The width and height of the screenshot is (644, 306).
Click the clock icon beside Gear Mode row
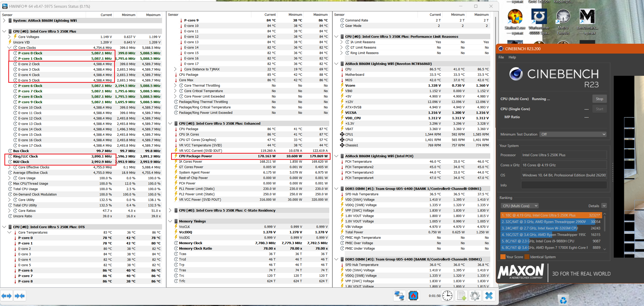pyautogui.click(x=342, y=26)
